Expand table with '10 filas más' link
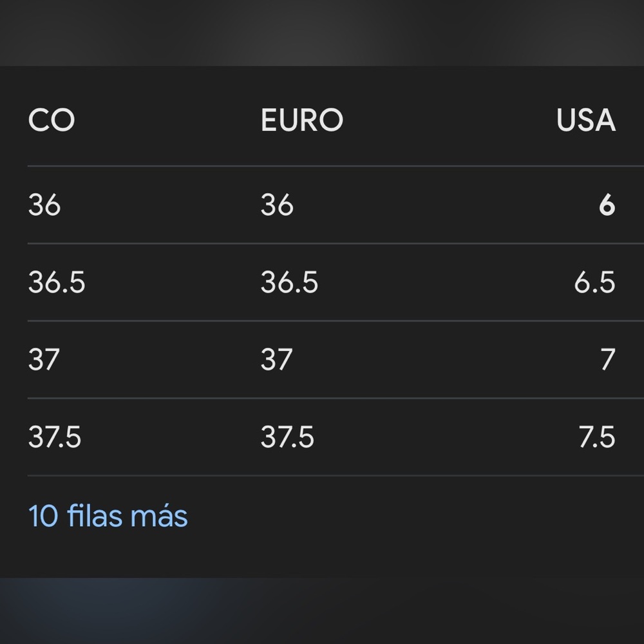The width and height of the screenshot is (644, 644). click(108, 516)
